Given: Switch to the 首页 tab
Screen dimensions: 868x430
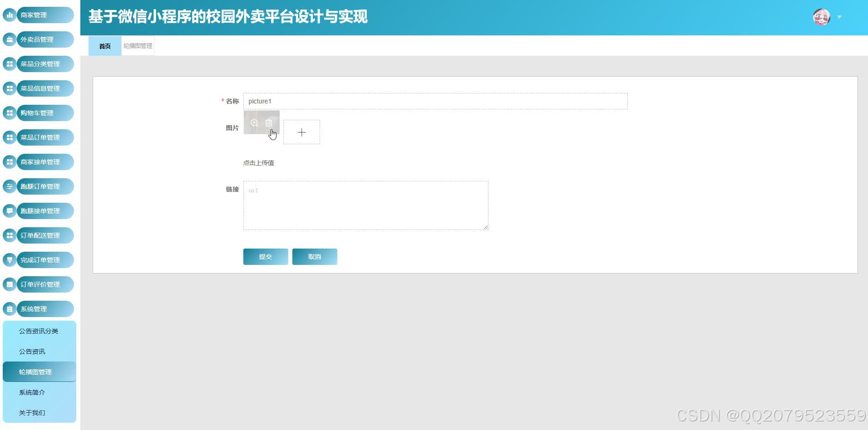Looking at the screenshot, I should pos(104,45).
